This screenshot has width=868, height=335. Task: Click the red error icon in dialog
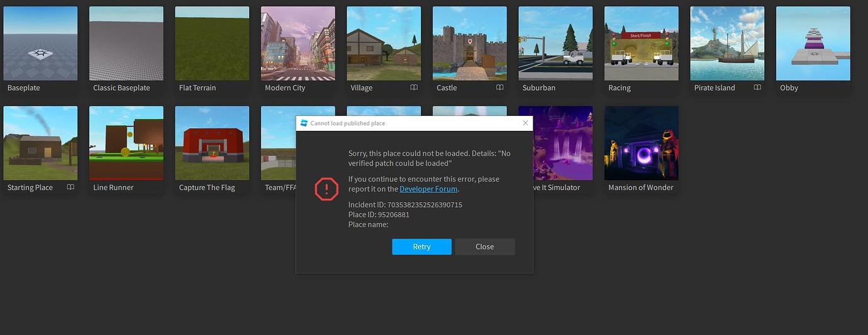pyautogui.click(x=326, y=189)
